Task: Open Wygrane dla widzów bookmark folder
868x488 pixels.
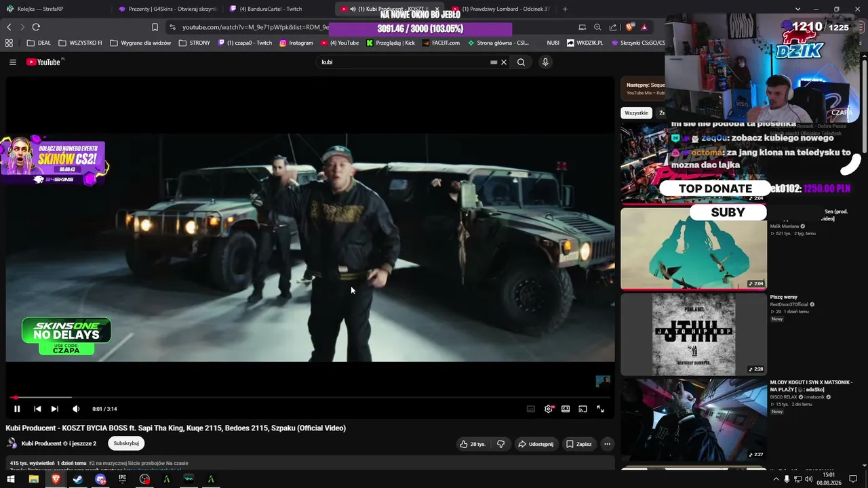Action: [140, 43]
